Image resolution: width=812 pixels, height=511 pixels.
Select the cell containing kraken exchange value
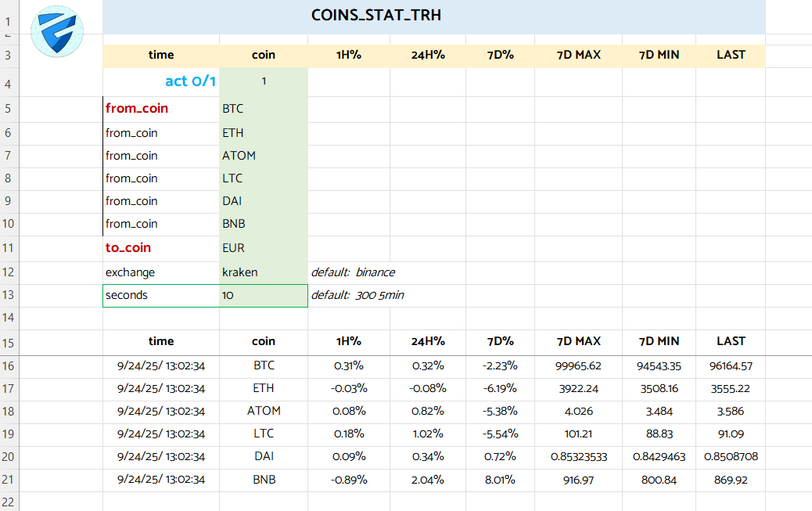coord(264,272)
